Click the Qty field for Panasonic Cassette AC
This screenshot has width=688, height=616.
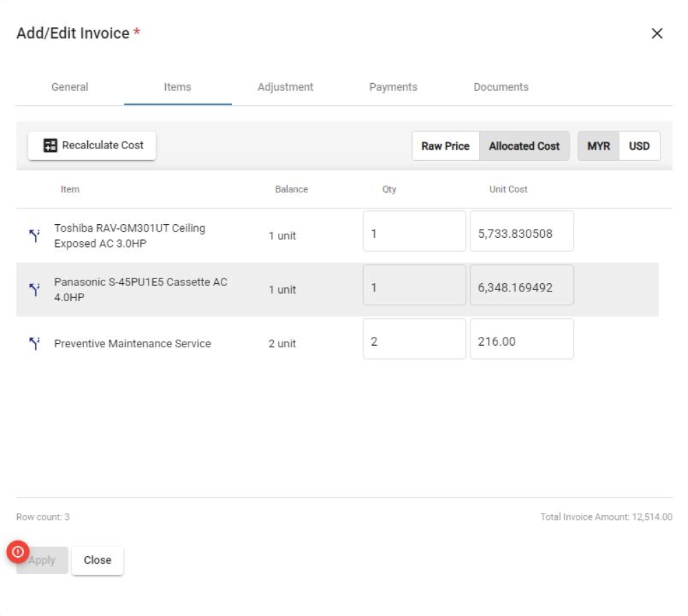(x=414, y=285)
